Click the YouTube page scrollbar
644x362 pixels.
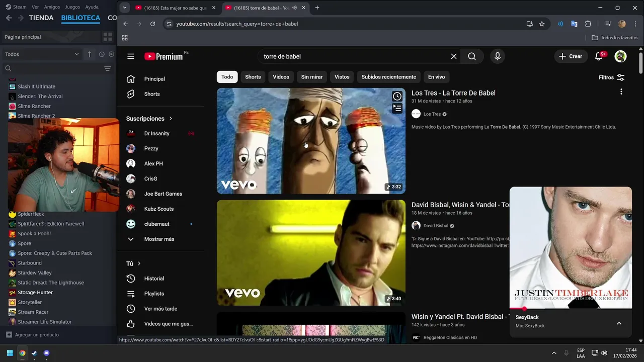click(640, 63)
